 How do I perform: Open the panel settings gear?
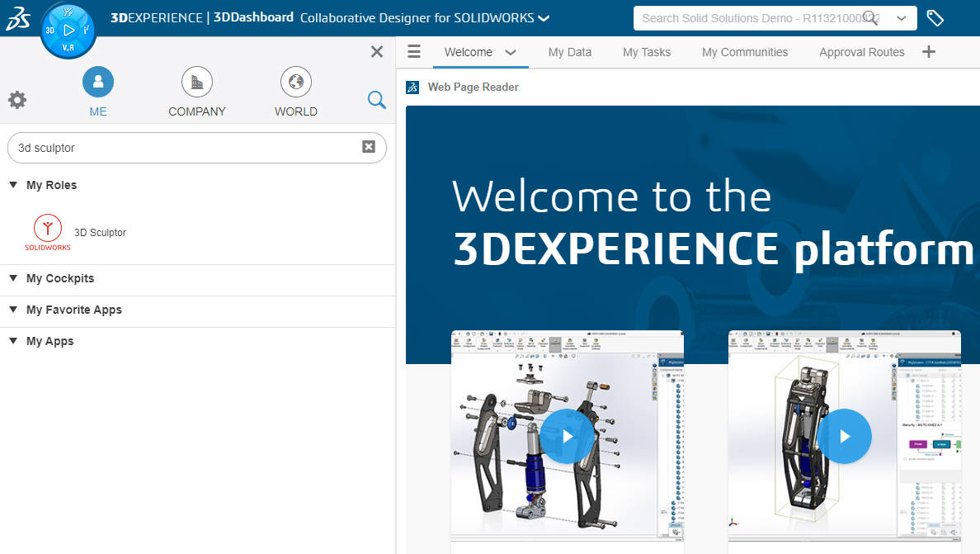(17, 99)
